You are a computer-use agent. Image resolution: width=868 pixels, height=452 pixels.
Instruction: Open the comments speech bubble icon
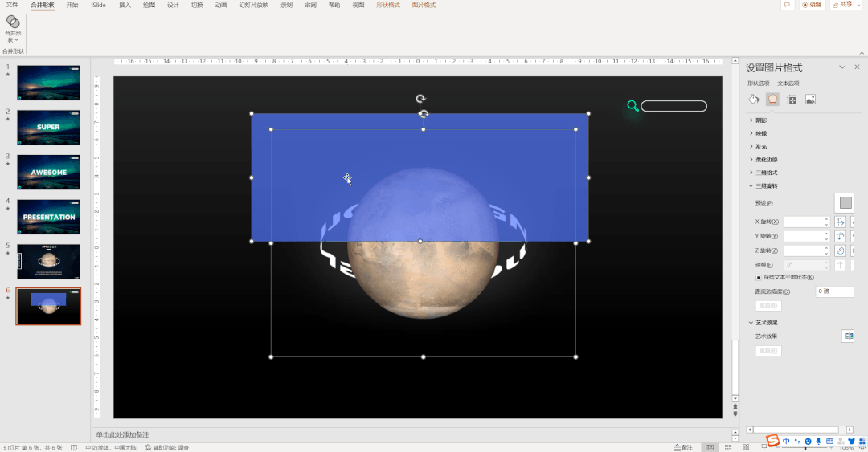click(787, 5)
